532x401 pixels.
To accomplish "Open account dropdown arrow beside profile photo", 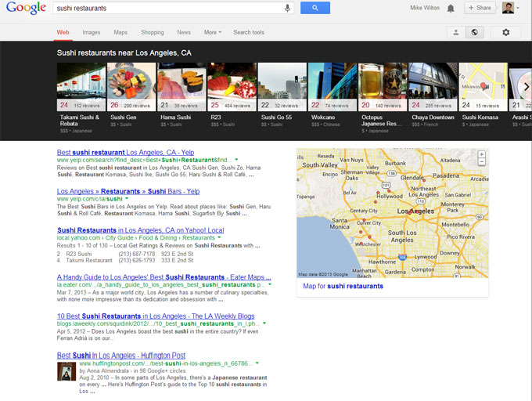I will click(x=518, y=8).
